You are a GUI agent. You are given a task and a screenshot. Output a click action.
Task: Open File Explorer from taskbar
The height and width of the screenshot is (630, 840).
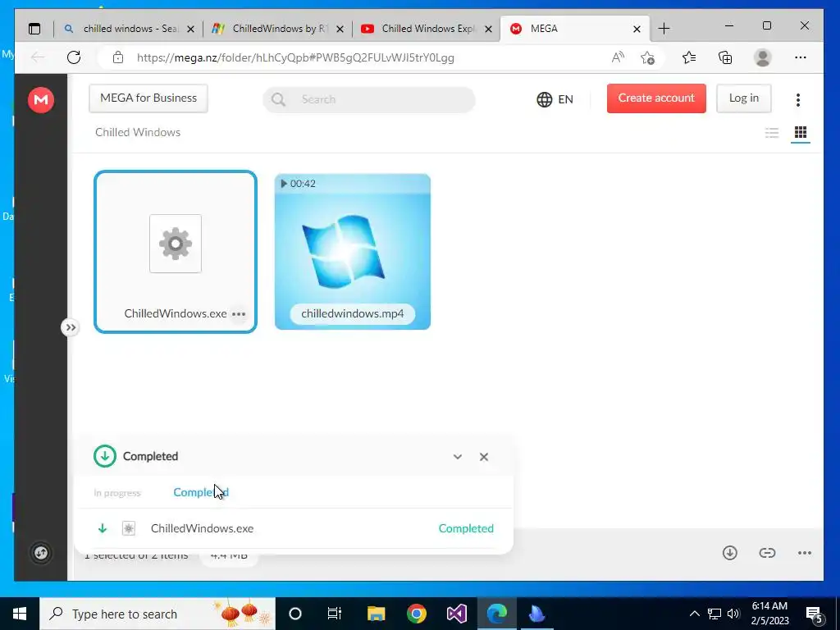pos(376,614)
